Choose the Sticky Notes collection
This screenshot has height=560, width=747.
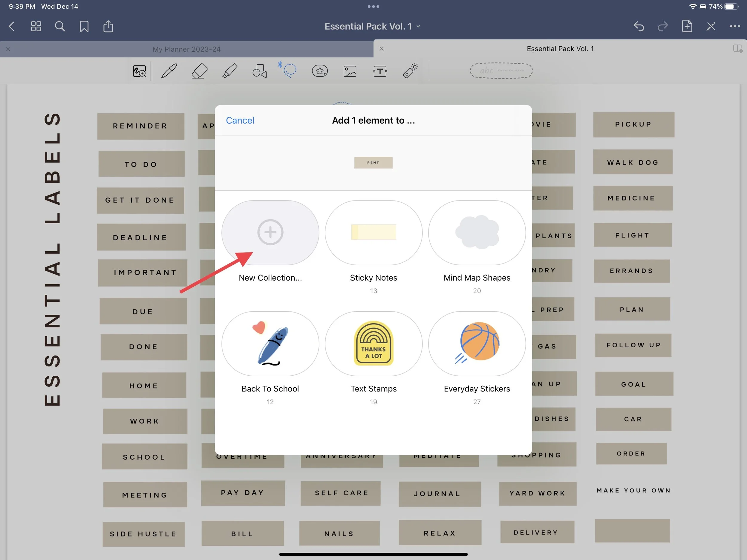coord(373,233)
